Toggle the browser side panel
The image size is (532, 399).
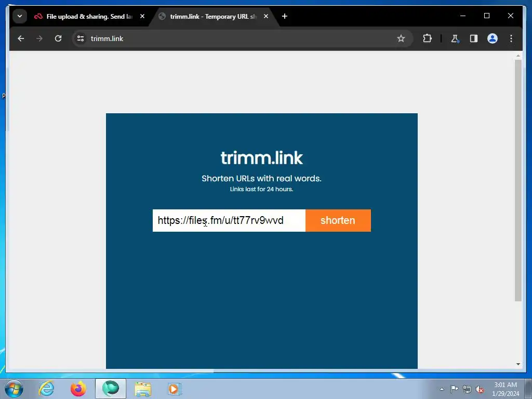pos(474,38)
